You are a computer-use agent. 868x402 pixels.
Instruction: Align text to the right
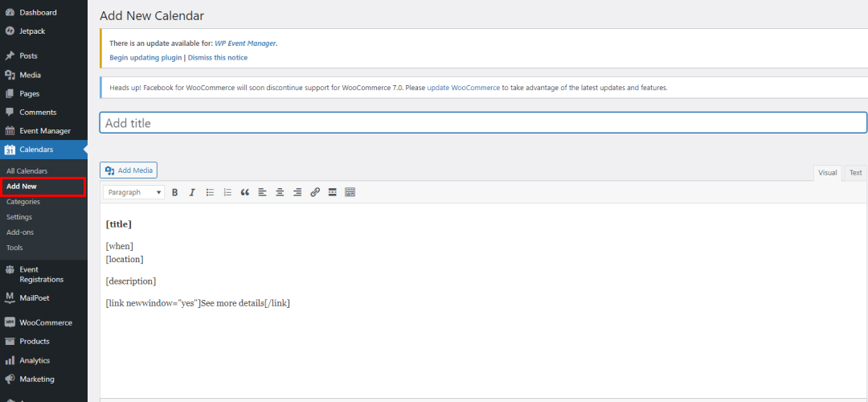click(297, 192)
